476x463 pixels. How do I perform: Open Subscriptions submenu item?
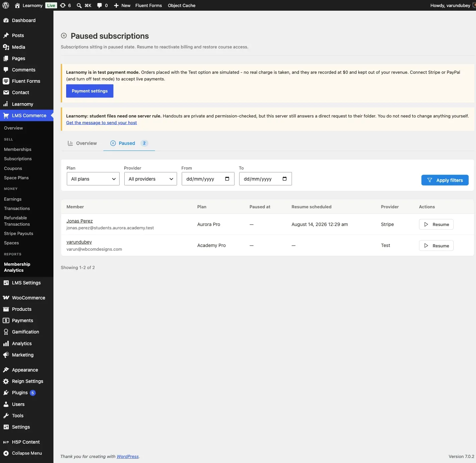18,159
